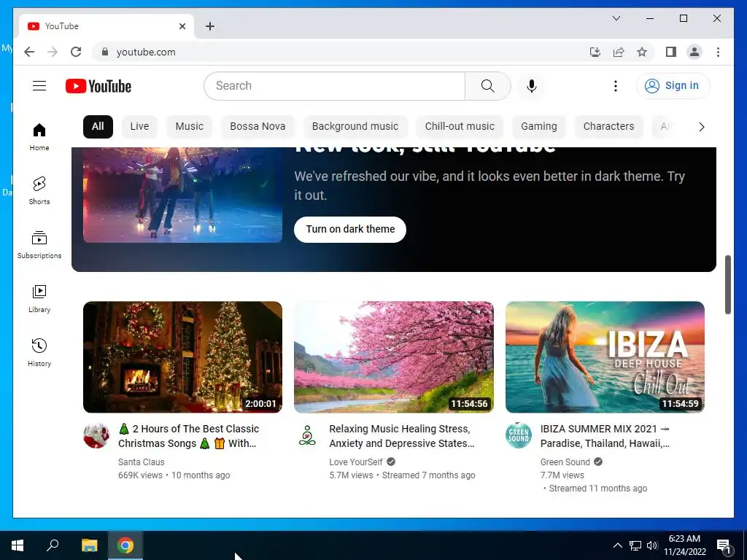The height and width of the screenshot is (560, 747).
Task: Click Turn on dark theme button
Action: (350, 230)
